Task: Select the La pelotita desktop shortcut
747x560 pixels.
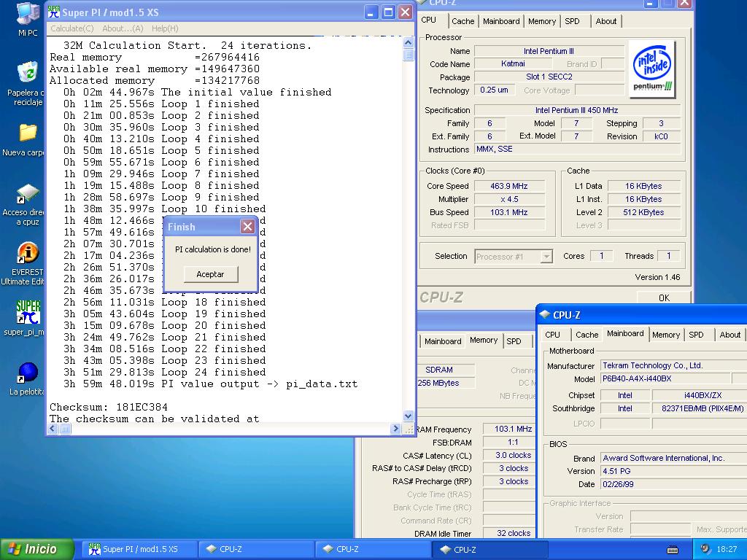Action: 28,378
